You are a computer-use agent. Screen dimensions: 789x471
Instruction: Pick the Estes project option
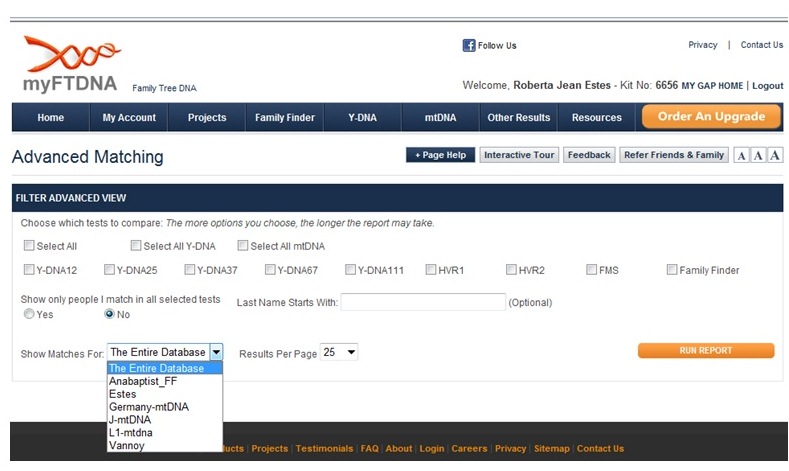[122, 394]
